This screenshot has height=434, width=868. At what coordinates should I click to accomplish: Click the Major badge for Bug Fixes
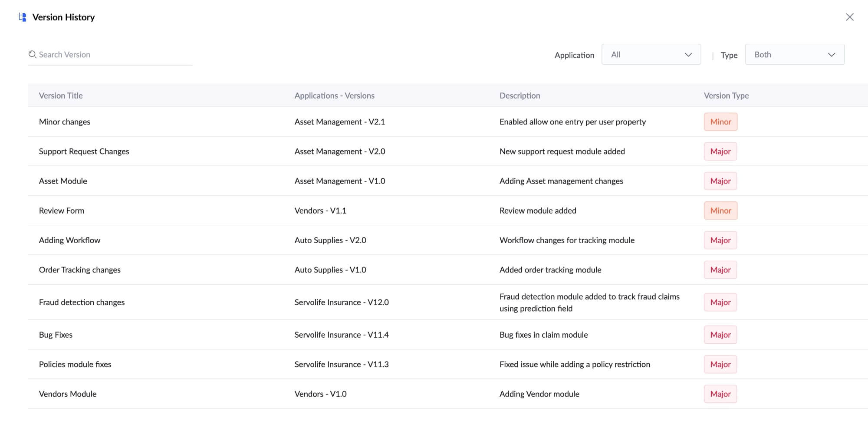(720, 335)
